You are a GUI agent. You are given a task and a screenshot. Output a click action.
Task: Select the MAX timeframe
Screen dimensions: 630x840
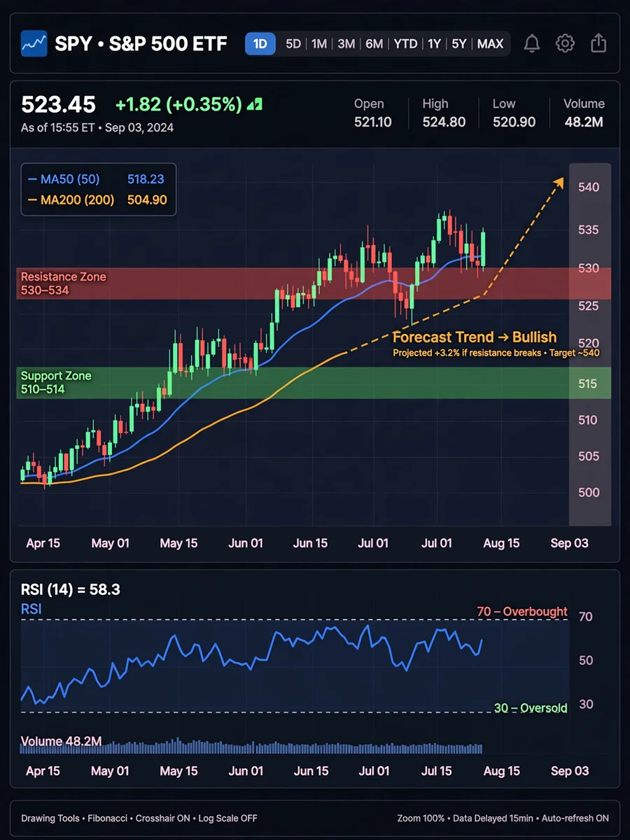point(490,43)
